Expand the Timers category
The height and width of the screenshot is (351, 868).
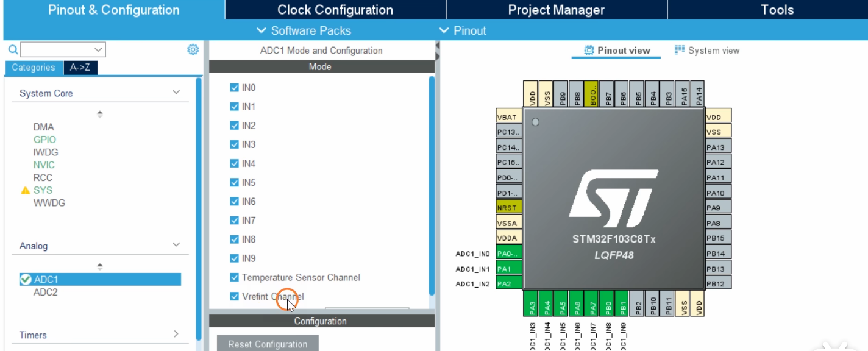176,334
